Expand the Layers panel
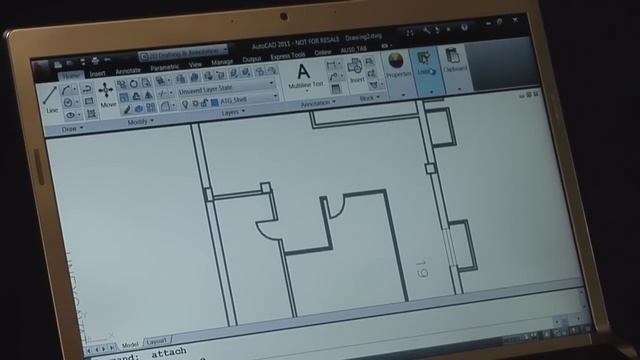 [233, 112]
